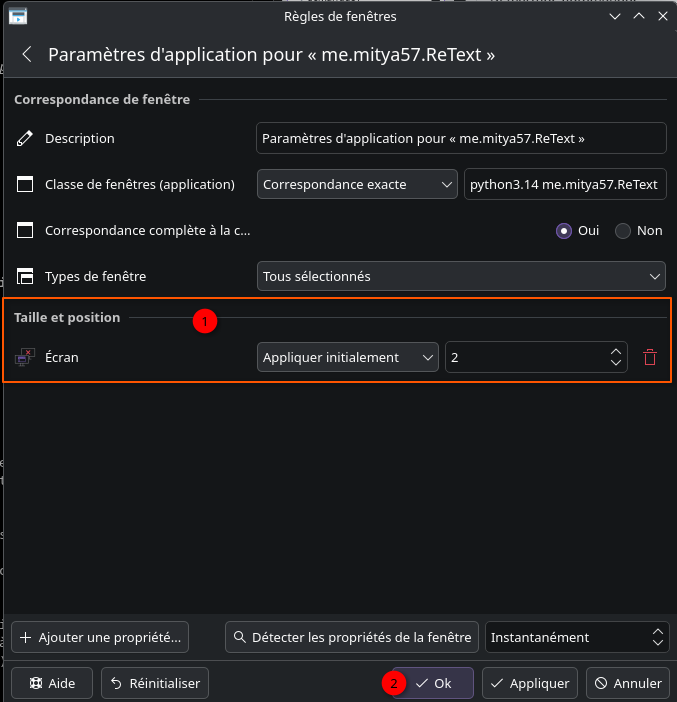
Task: Go back using the left chevron arrow
Action: tap(27, 55)
